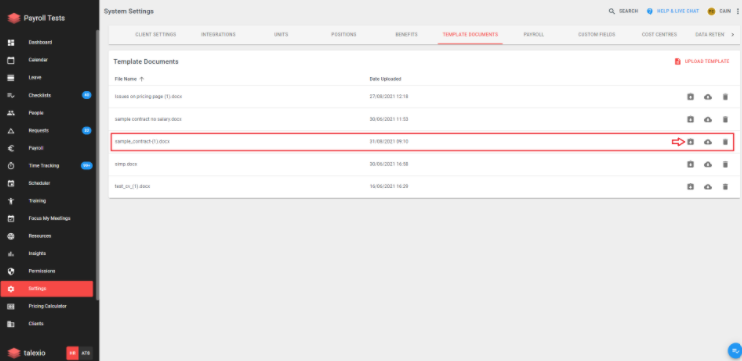Open Payroll settings tab
Image resolution: width=742 pixels, height=361 pixels.
(533, 35)
